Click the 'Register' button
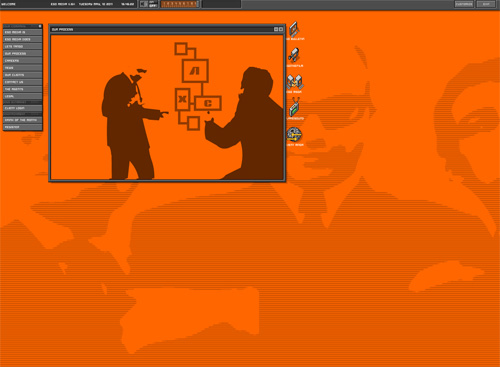The image size is (500, 367). [23, 127]
